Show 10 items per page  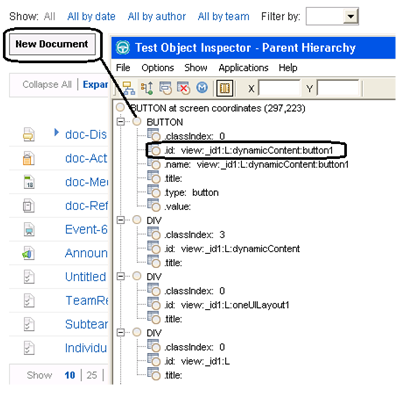(70, 375)
